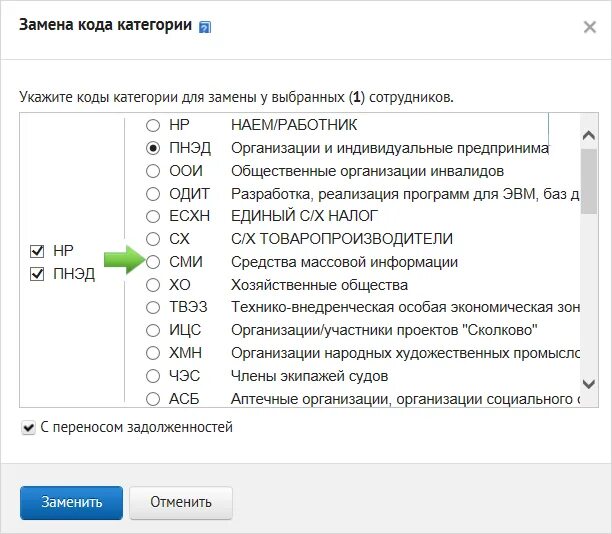
Task: Select the СМИ radio button
Action: (x=153, y=262)
